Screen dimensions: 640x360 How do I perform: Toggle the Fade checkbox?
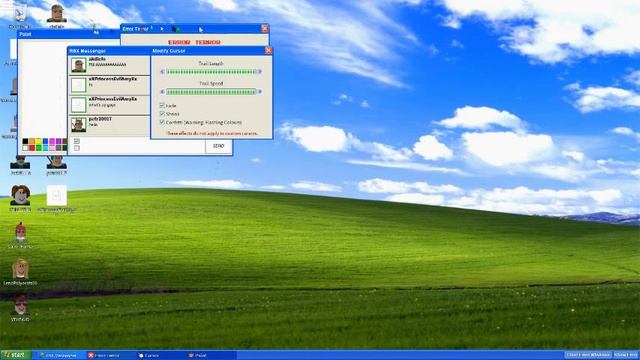[x=162, y=105]
